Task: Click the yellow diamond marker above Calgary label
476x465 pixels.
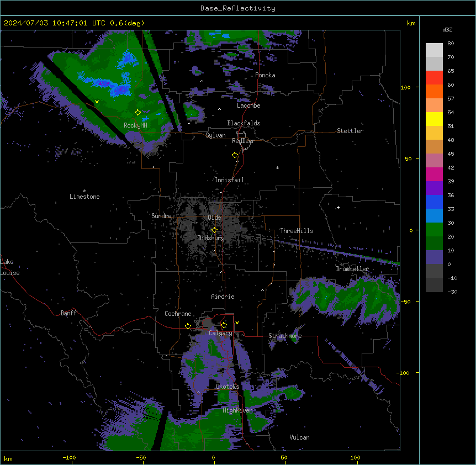Action: click(224, 325)
